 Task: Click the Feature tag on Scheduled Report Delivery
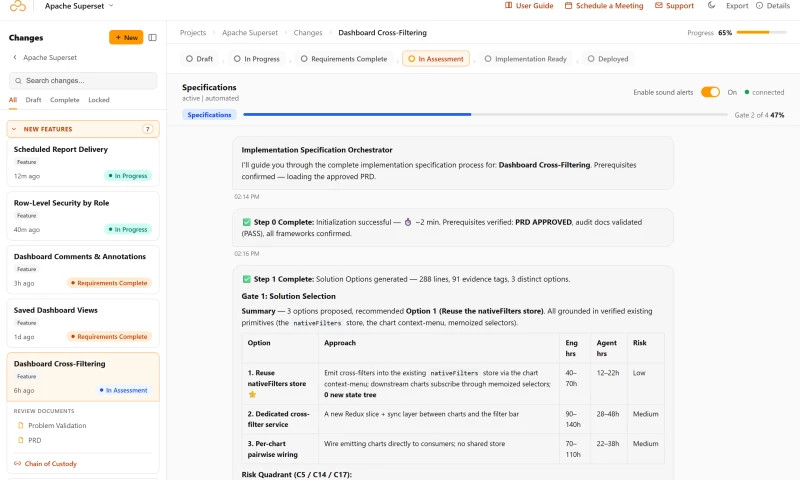click(x=27, y=162)
